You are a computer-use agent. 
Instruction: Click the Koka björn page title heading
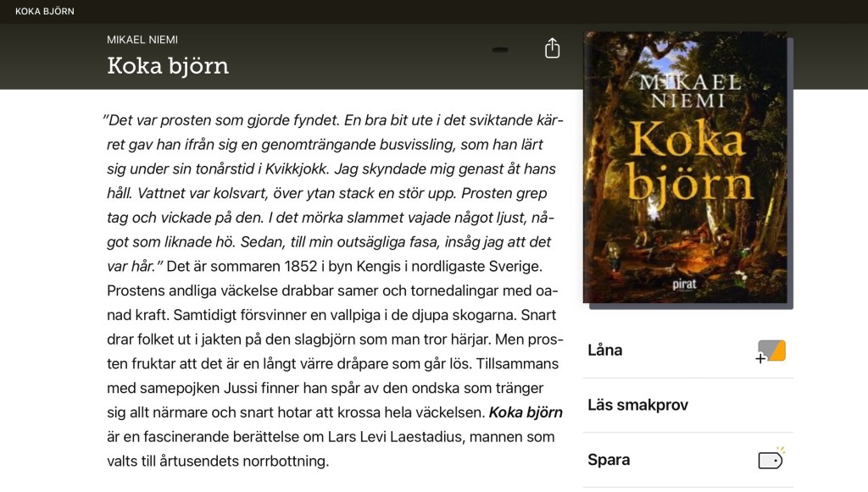(168, 66)
